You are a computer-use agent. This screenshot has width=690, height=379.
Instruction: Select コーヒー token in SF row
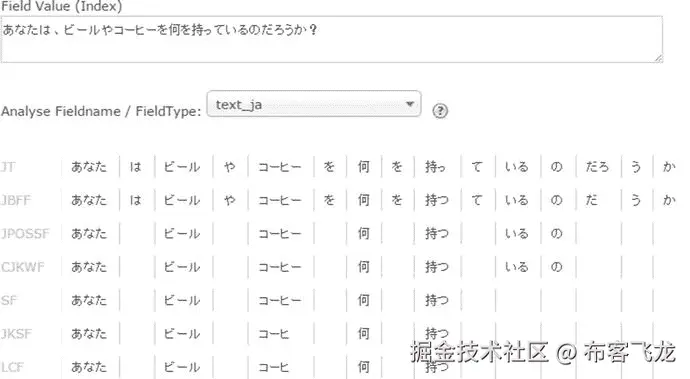pos(279,300)
